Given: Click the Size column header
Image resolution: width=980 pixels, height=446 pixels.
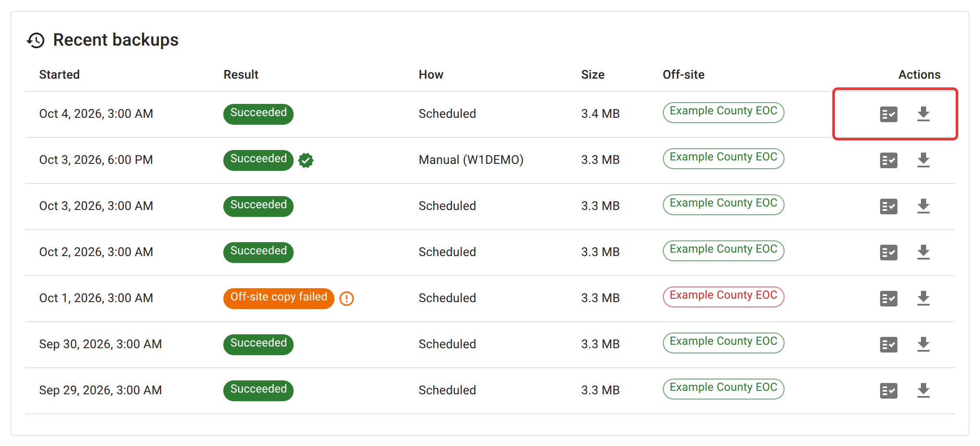Looking at the screenshot, I should 593,75.
